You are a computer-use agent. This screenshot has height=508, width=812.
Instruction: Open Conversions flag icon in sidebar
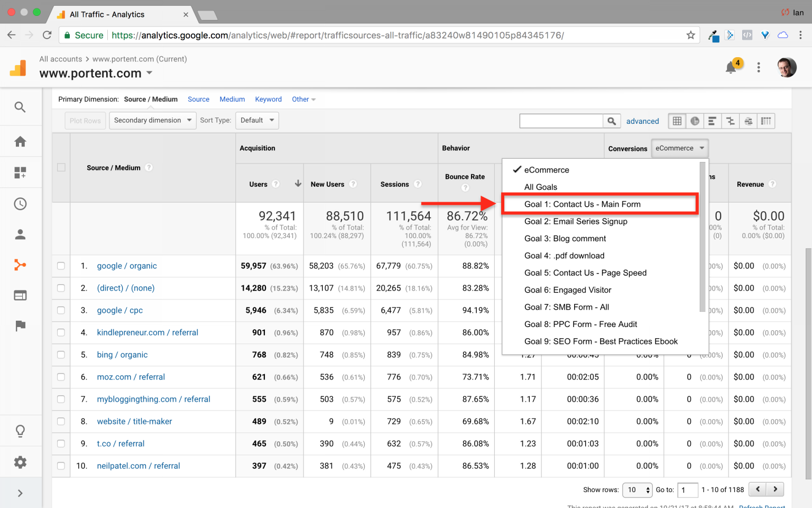click(x=20, y=326)
